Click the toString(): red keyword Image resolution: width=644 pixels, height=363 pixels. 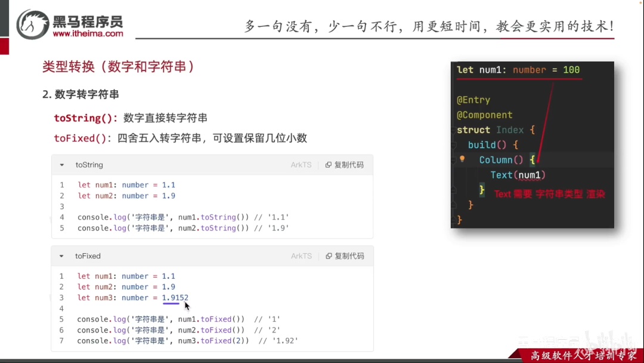85,118
